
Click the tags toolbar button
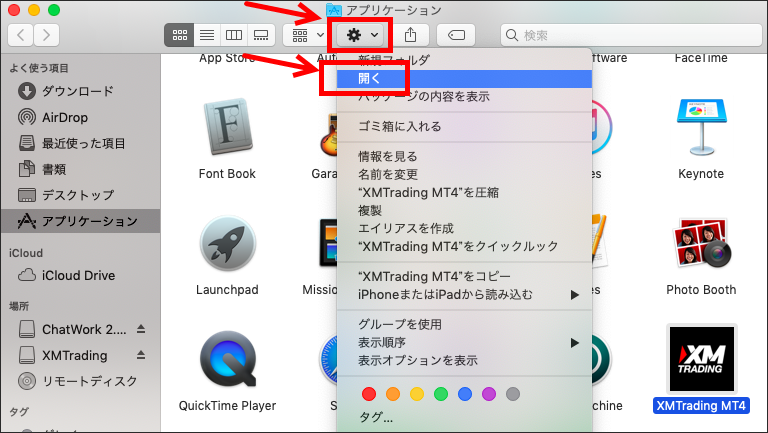pyautogui.click(x=456, y=35)
